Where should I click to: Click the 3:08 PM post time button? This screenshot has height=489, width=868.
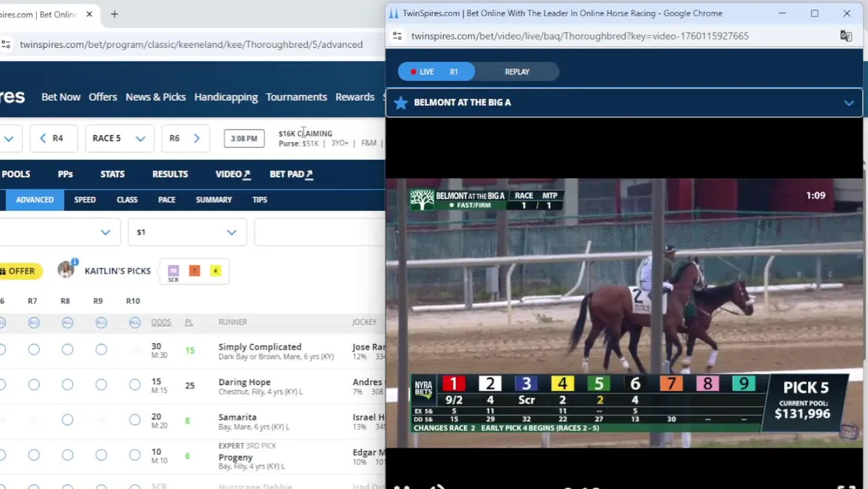pos(244,139)
